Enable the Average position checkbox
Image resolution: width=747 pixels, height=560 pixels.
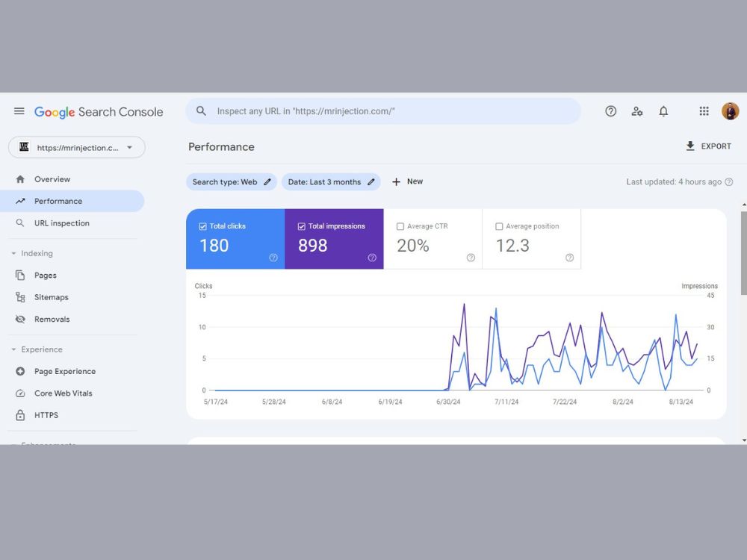pyautogui.click(x=499, y=227)
